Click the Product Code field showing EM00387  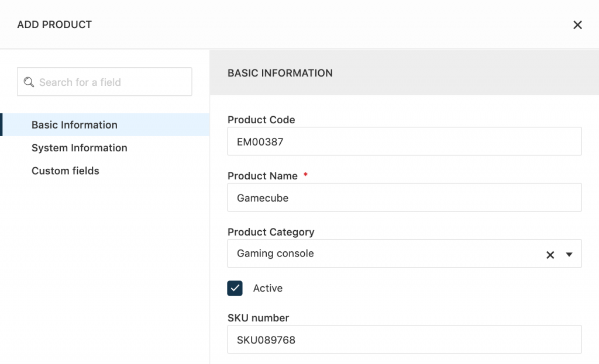coord(404,141)
